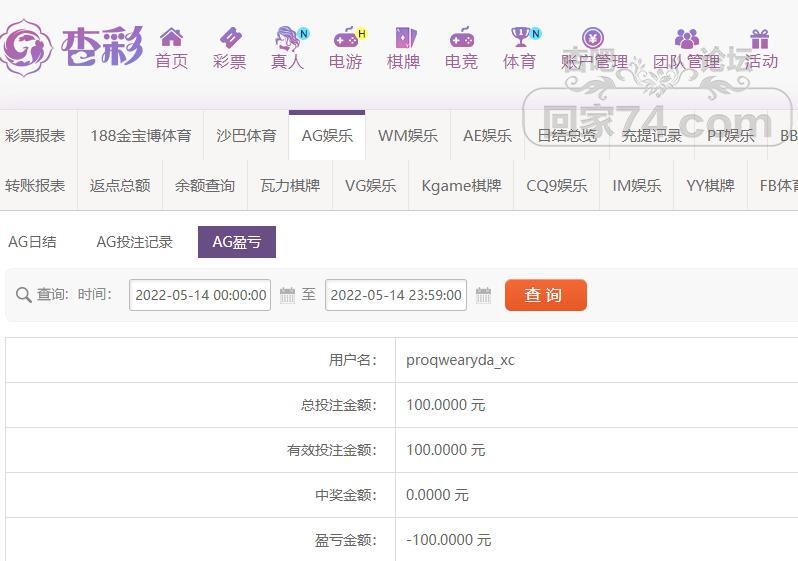The image size is (798, 561).
Task: Go to 余额查询 balance inquiry
Action: click(x=205, y=186)
